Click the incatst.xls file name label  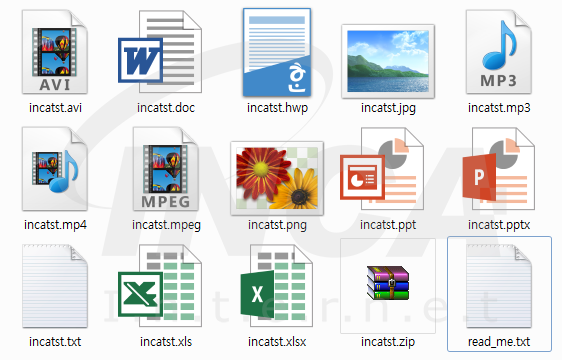[166, 342]
